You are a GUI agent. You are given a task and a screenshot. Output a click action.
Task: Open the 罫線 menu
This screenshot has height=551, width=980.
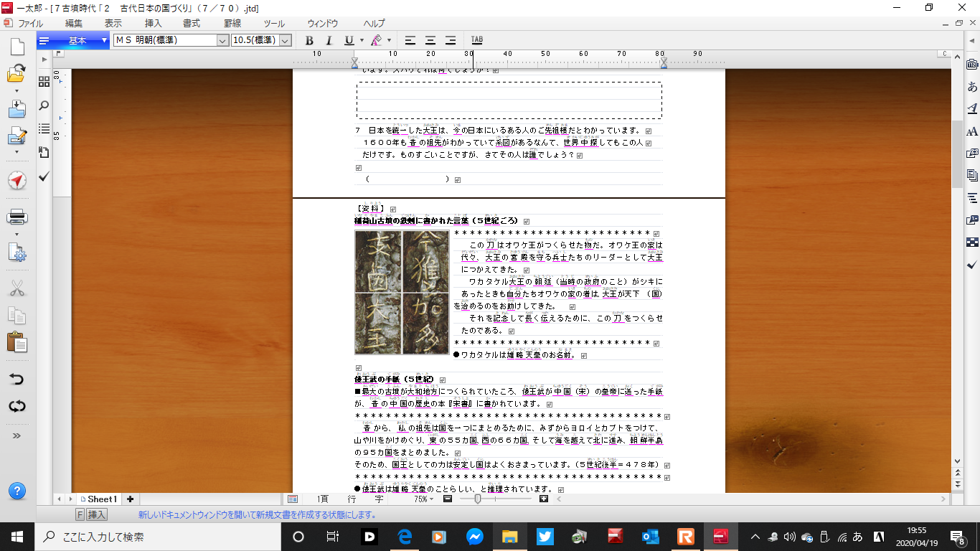232,24
